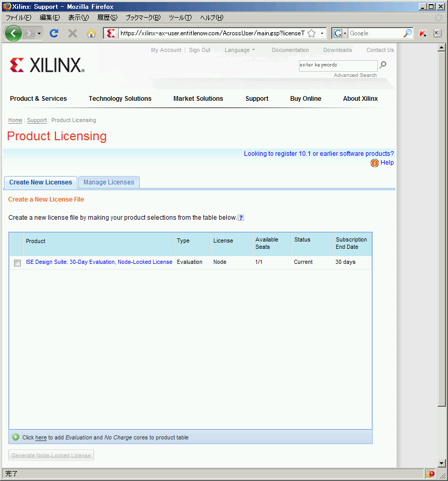This screenshot has height=481, width=448.
Task: Click the '1/1' available seats cell
Action: tap(259, 262)
